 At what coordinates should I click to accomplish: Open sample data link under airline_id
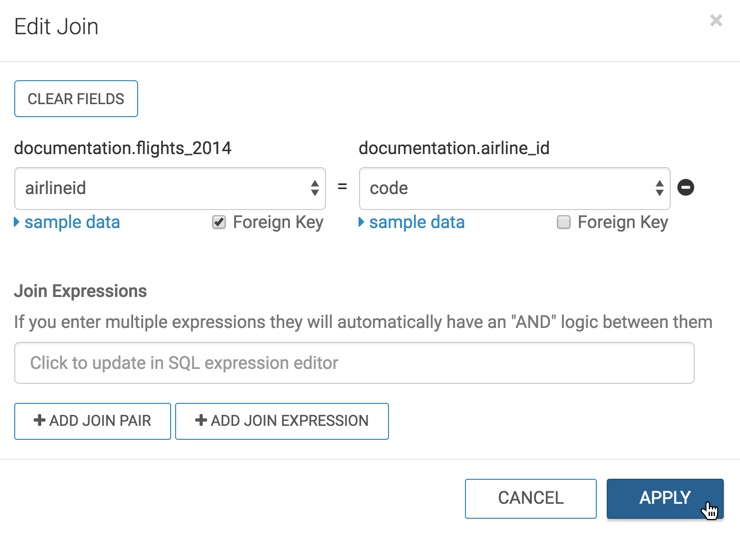[416, 222]
